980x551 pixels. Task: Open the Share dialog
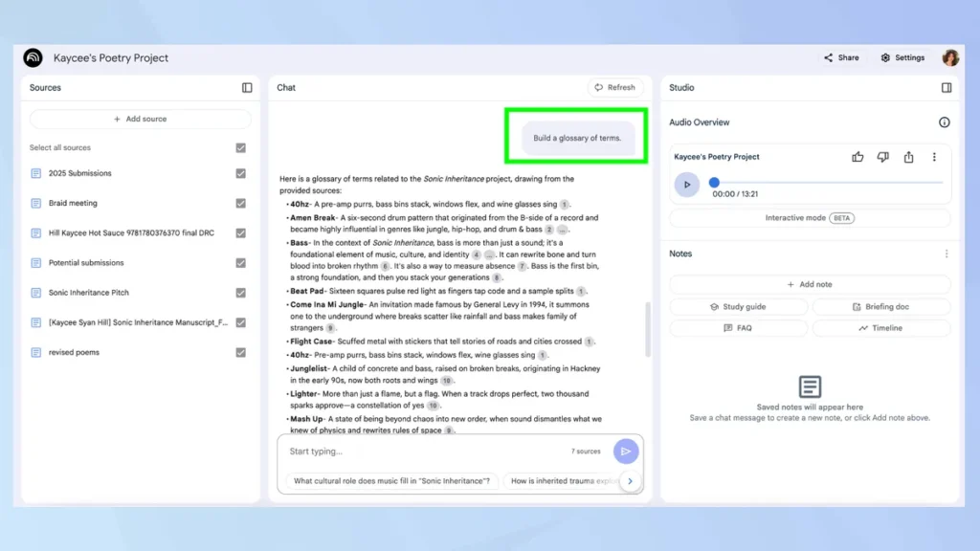[x=841, y=57]
